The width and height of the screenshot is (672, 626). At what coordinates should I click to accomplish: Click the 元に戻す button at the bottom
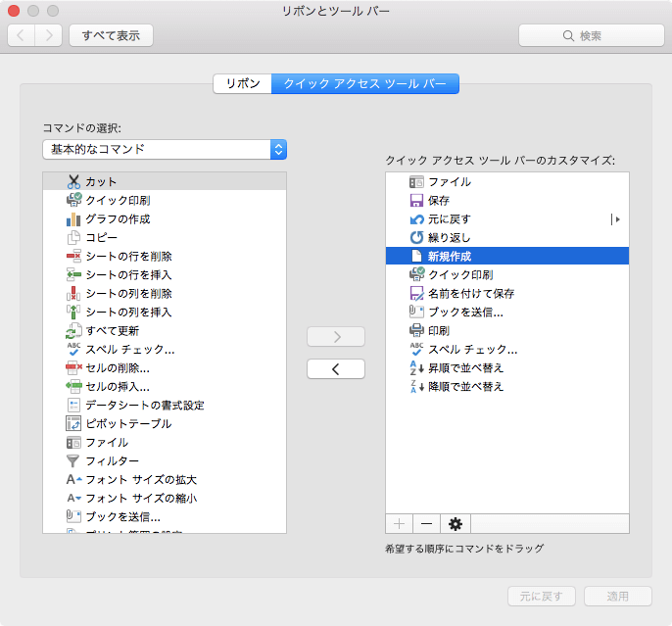(x=542, y=596)
